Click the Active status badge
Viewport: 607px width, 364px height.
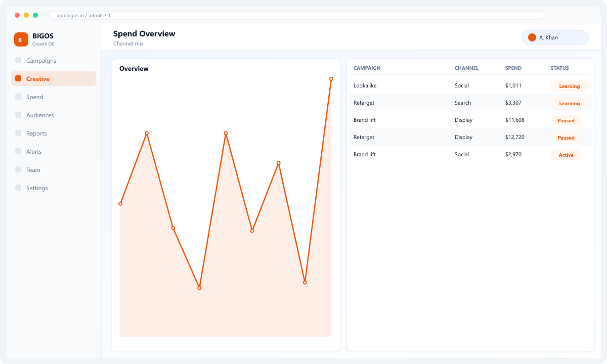click(566, 155)
